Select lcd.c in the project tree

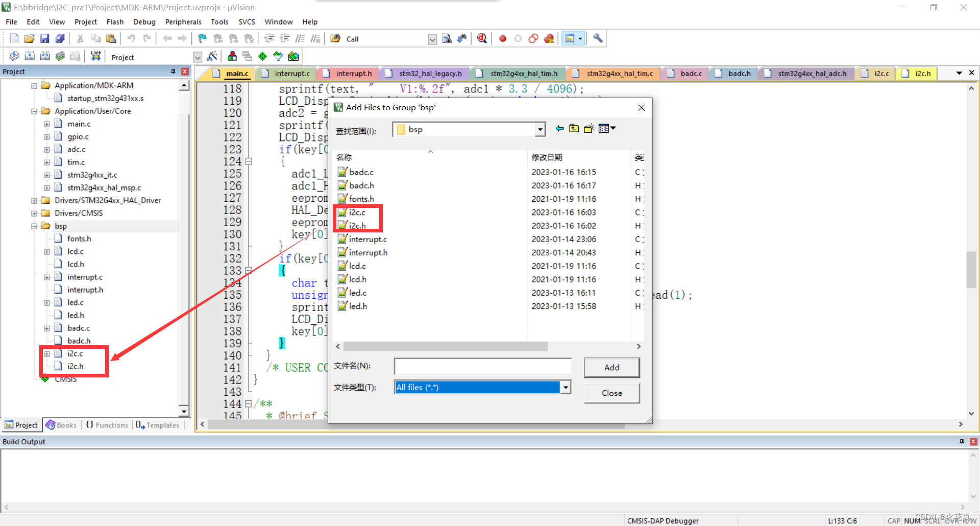point(75,251)
